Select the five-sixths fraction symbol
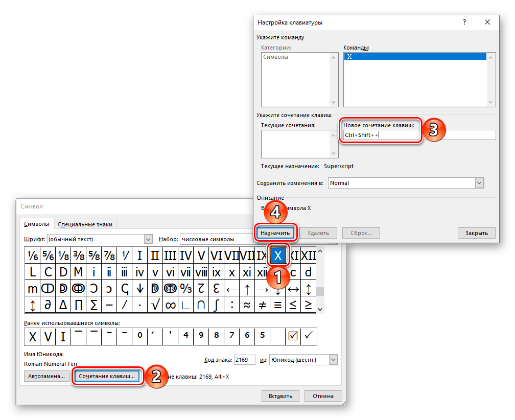This screenshot has height=420, width=515. [x=48, y=255]
